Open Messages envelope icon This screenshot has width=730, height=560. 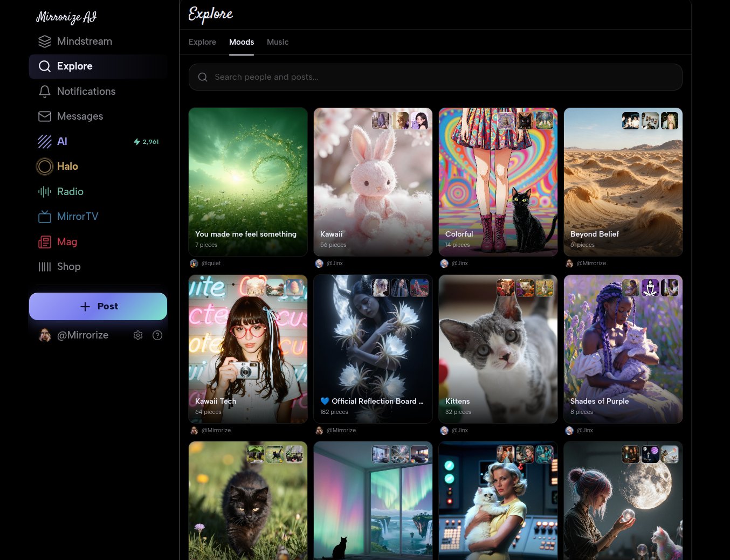45,116
